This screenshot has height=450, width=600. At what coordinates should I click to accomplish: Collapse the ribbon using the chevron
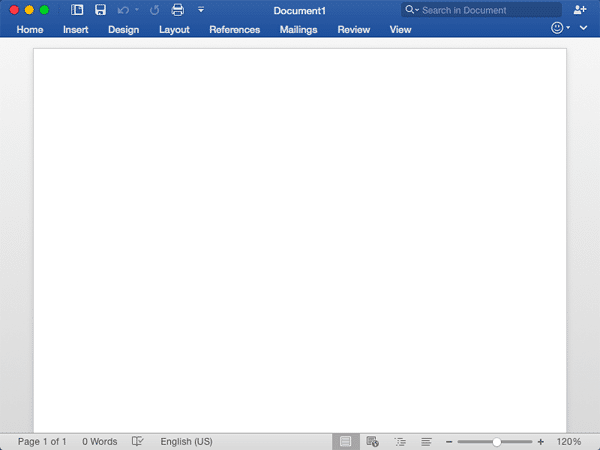[583, 29]
